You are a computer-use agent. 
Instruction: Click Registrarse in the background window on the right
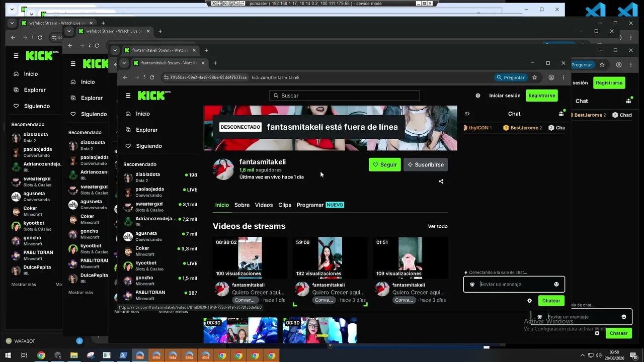pyautogui.click(x=609, y=83)
